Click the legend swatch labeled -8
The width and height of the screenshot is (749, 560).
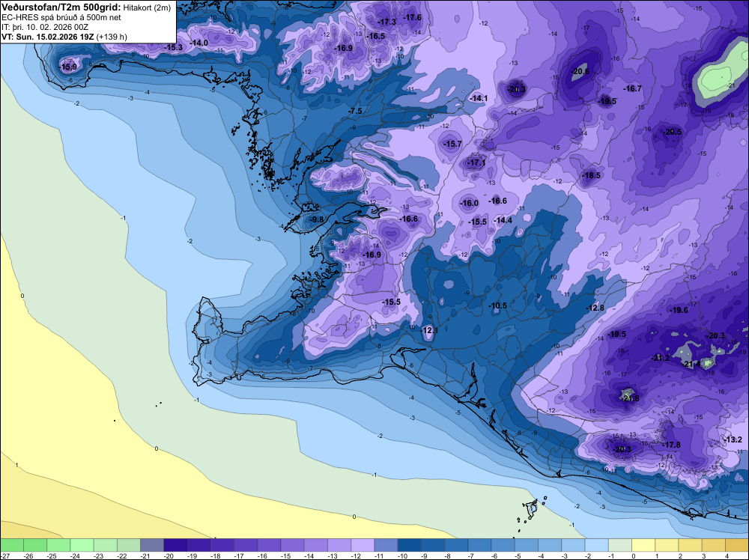pos(456,545)
